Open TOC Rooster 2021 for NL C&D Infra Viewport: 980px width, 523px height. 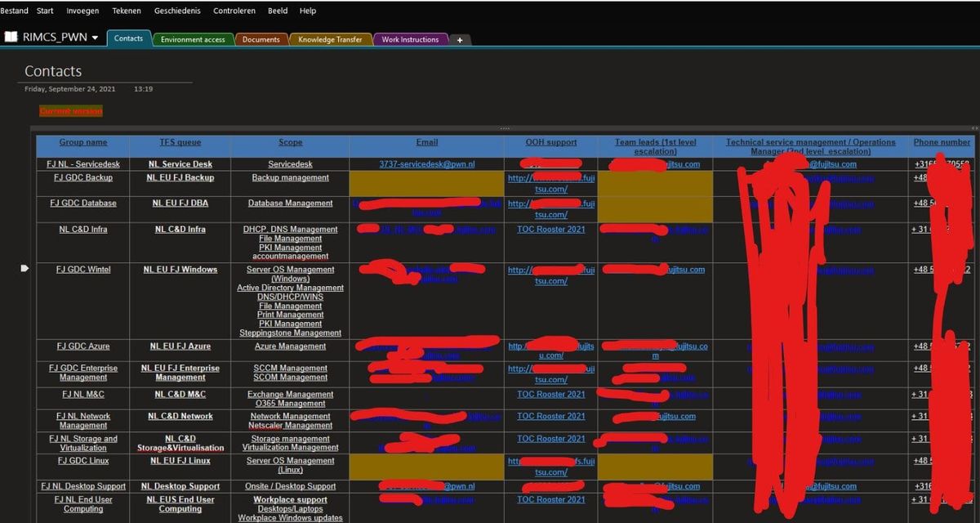pos(550,229)
